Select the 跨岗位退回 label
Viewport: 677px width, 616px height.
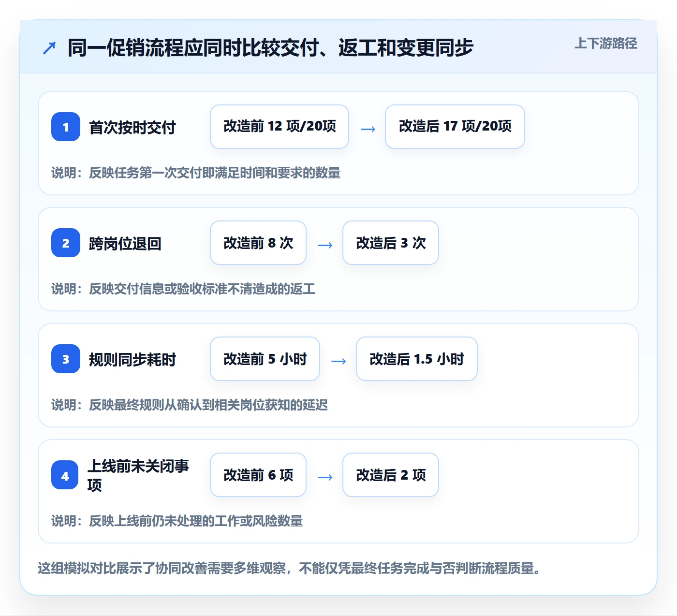point(125,243)
